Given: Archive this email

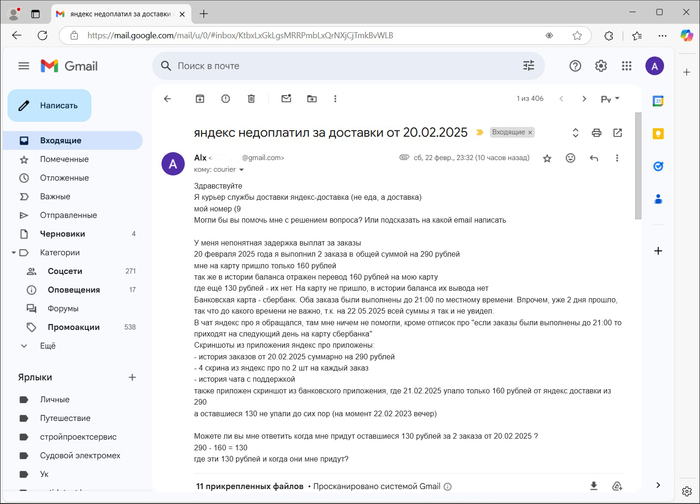Looking at the screenshot, I should click(x=200, y=99).
